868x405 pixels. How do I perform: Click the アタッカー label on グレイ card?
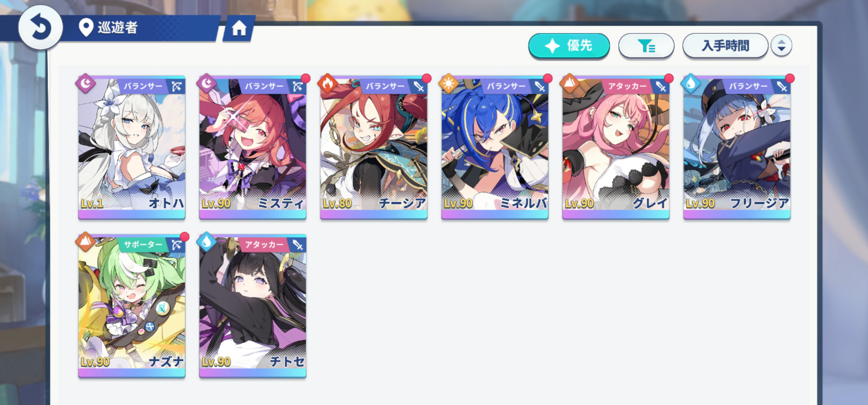[x=627, y=86]
